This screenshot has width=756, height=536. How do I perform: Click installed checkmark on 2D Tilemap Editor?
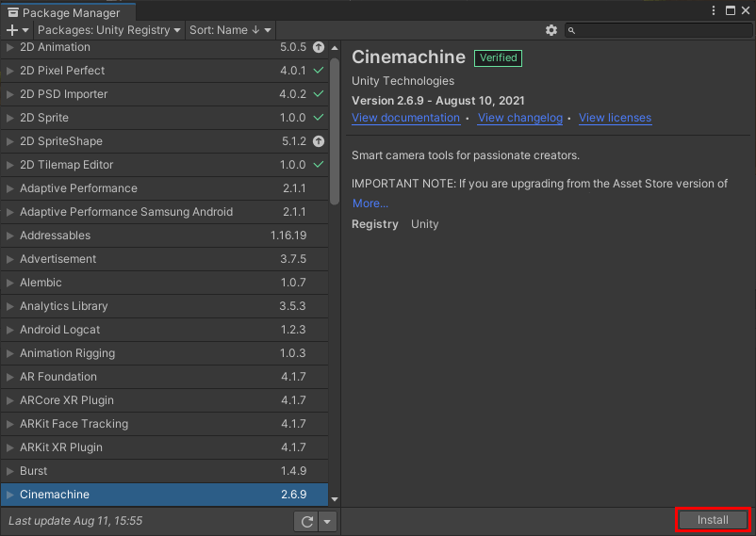[x=319, y=165]
